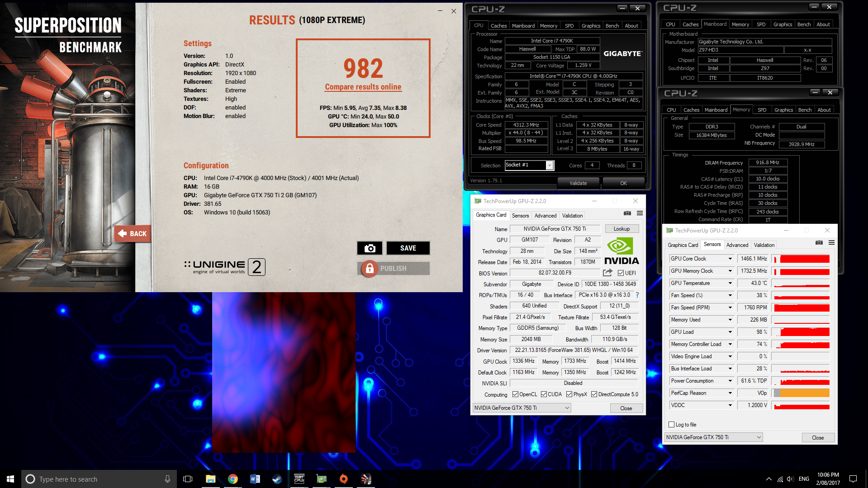Click the OK button in CPU-Z
Image resolution: width=868 pixels, height=488 pixels.
tap(623, 183)
